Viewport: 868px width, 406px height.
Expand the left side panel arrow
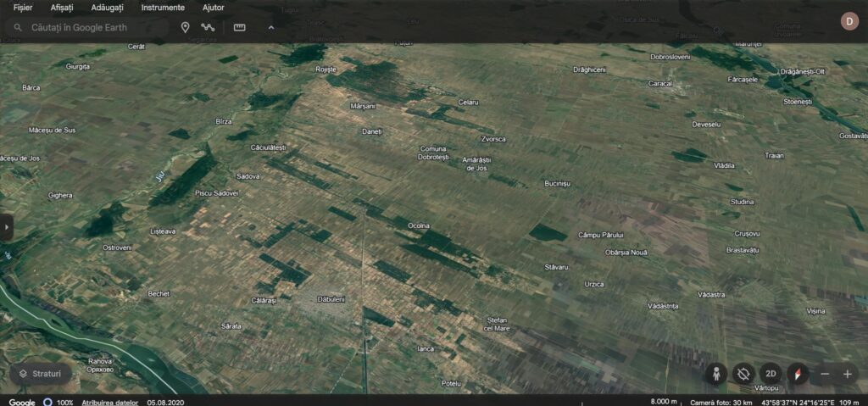point(6,226)
